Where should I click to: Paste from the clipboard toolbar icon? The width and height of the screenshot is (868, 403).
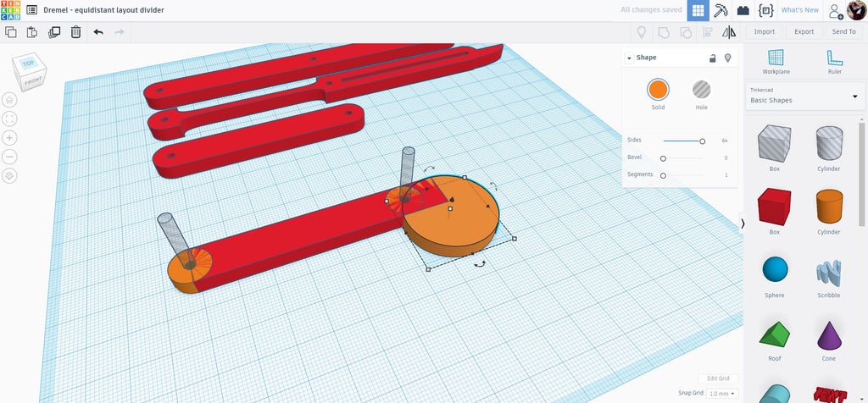[32, 32]
